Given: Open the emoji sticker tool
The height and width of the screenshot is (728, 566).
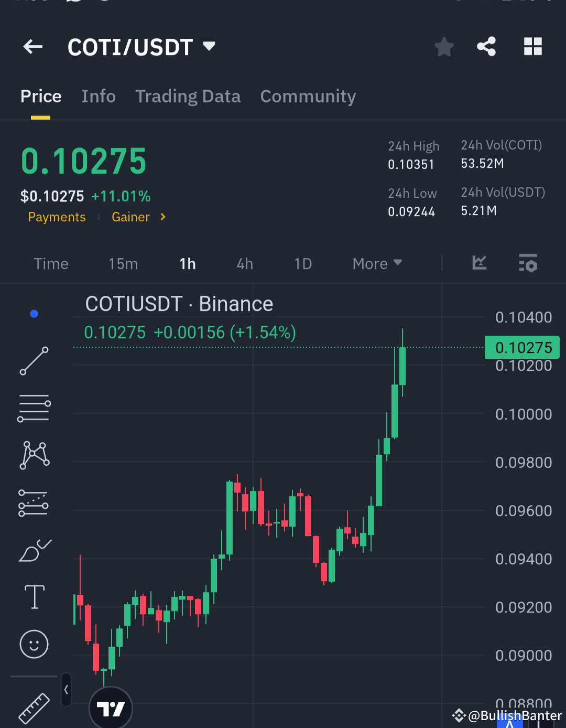Looking at the screenshot, I should [x=34, y=644].
